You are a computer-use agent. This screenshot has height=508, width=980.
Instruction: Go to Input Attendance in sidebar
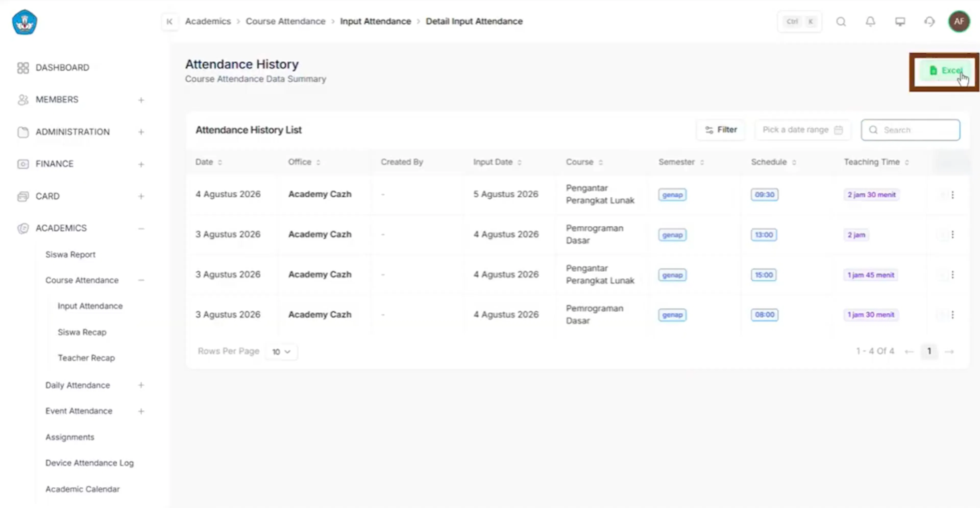[90, 306]
